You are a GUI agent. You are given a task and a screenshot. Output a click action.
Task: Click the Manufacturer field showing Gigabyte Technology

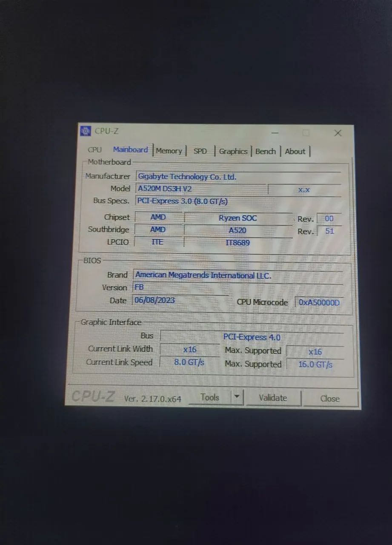187,177
